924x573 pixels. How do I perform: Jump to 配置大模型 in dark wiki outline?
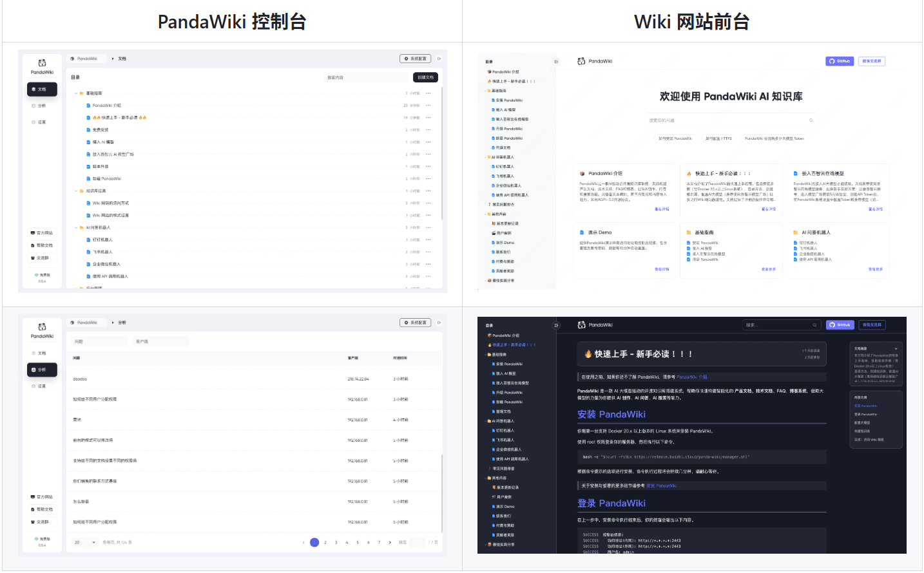pos(862,423)
